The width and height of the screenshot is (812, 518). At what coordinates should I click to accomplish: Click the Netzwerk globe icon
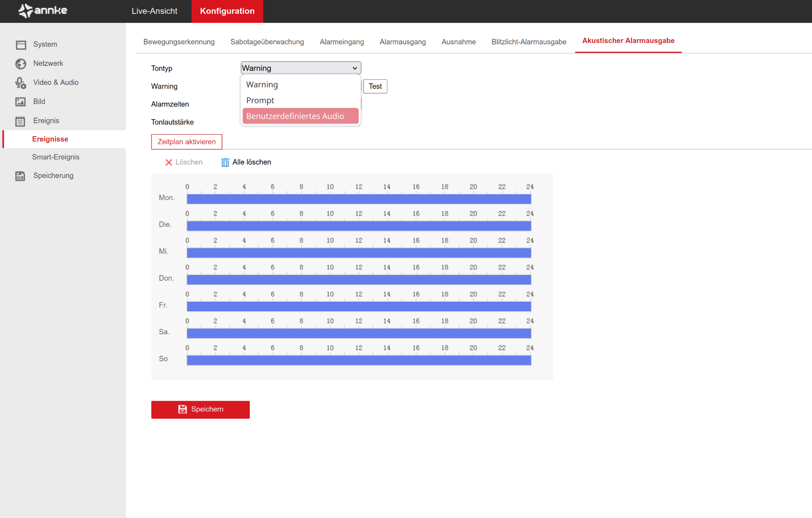[21, 63]
